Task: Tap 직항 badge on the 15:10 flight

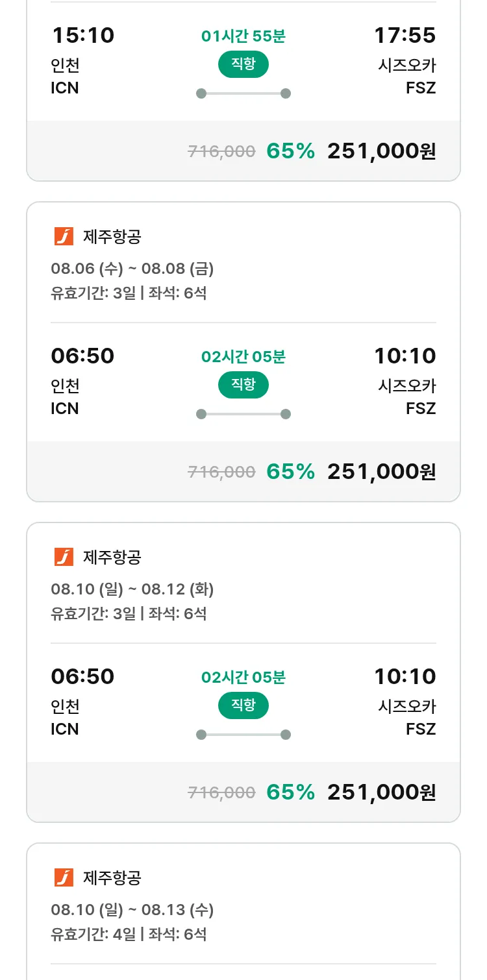Action: [243, 64]
